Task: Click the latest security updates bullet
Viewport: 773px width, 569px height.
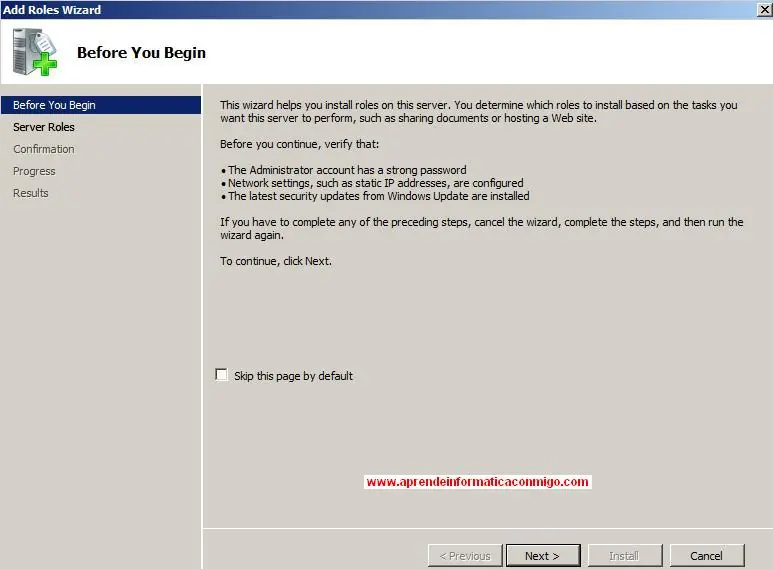Action: 375,196
